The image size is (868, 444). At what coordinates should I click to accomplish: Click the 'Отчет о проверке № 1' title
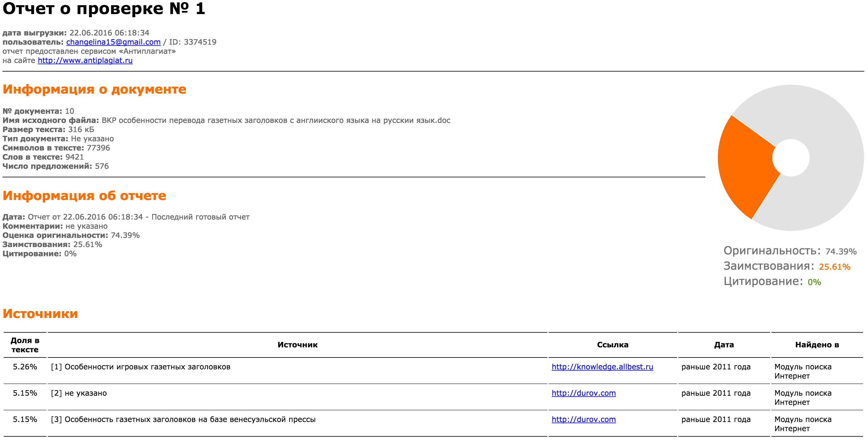tap(104, 9)
